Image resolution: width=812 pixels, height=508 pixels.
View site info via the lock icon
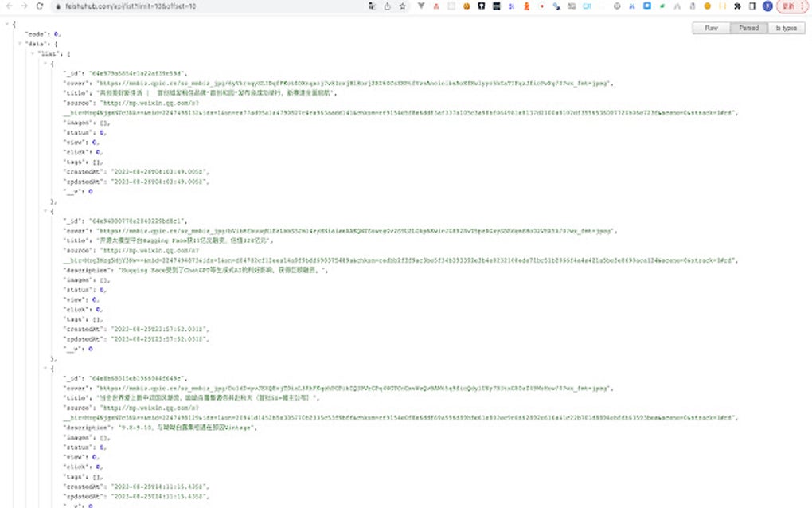pos(58,6)
